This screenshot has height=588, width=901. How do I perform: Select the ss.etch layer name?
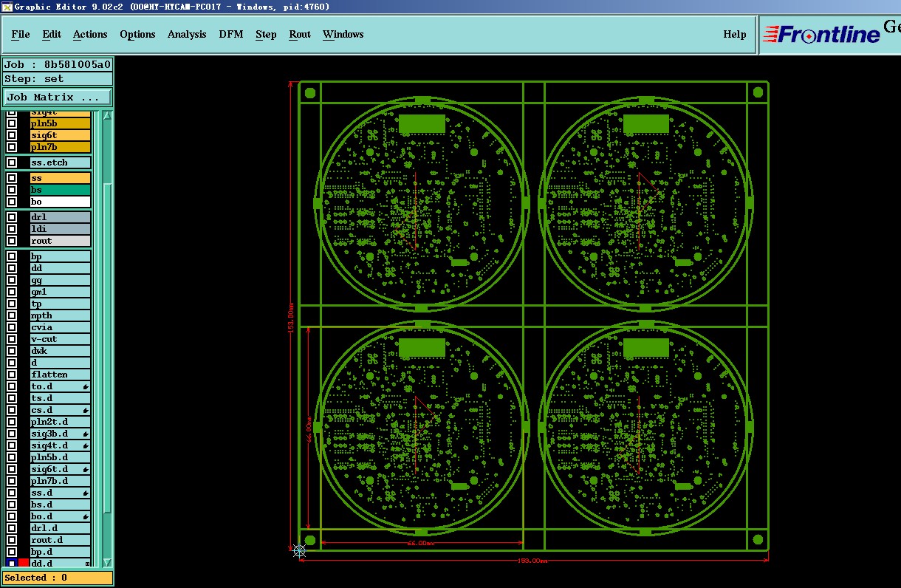coord(61,163)
